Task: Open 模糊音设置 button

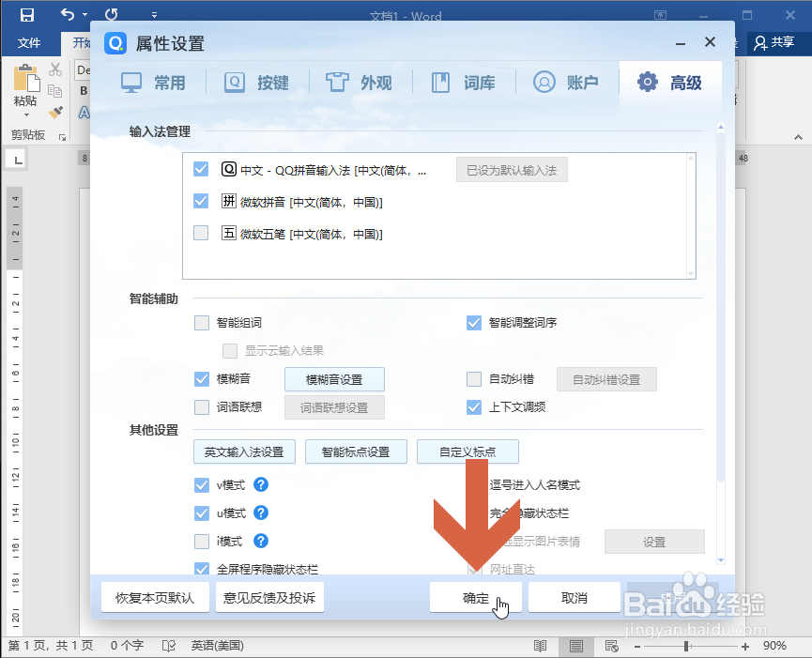Action: click(334, 379)
